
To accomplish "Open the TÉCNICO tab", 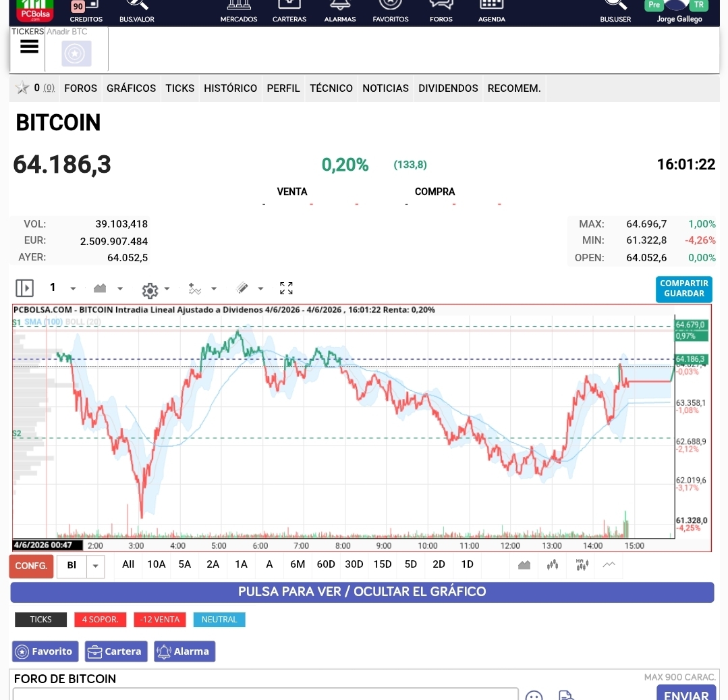I will point(331,88).
